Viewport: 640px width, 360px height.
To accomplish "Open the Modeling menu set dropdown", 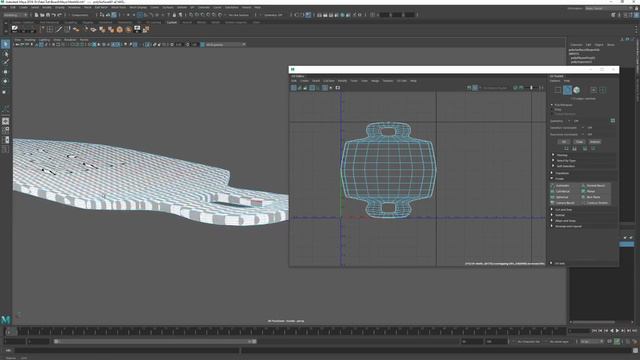I will tap(16, 15).
